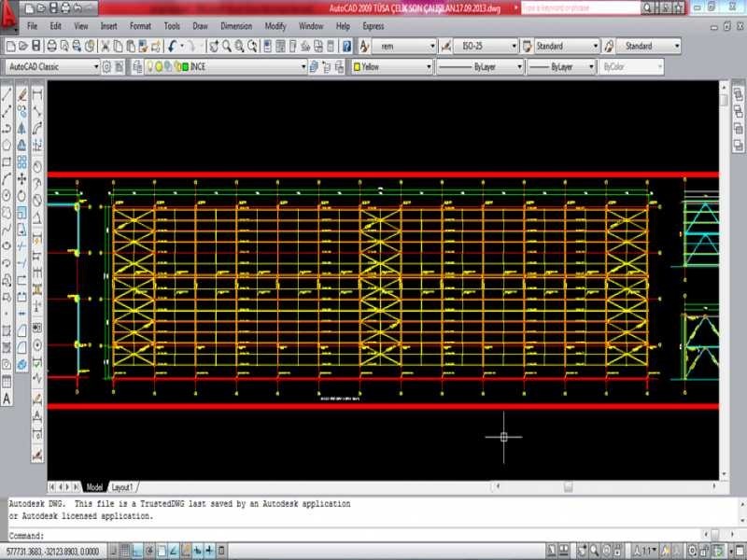Expand the INCE layer dropdown
747x560 pixels.
click(303, 67)
